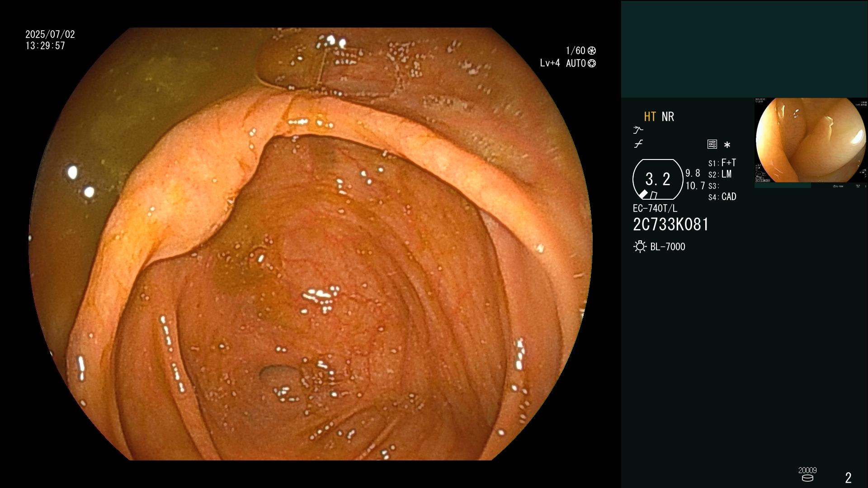Image resolution: width=868 pixels, height=488 pixels.
Task: Click the empty S3: switch assignment
Action: point(713,186)
